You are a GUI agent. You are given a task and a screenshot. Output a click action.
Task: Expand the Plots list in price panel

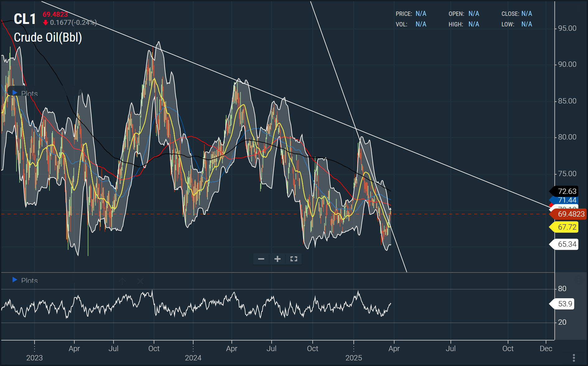[15, 93]
